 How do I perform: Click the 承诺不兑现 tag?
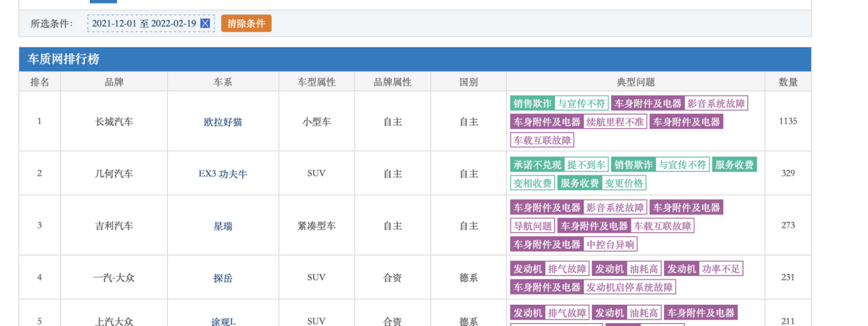point(537,165)
